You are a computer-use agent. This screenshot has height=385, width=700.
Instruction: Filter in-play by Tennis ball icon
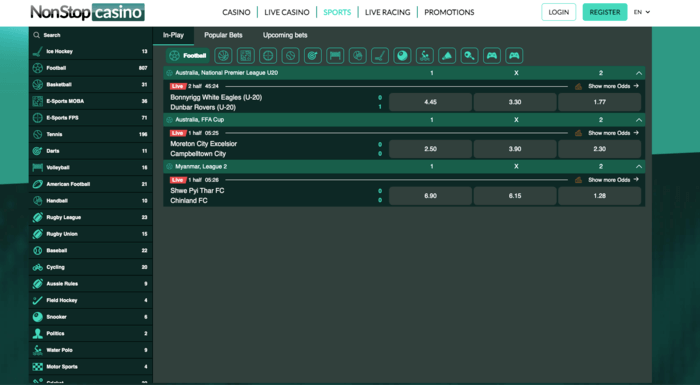pyautogui.click(x=290, y=56)
